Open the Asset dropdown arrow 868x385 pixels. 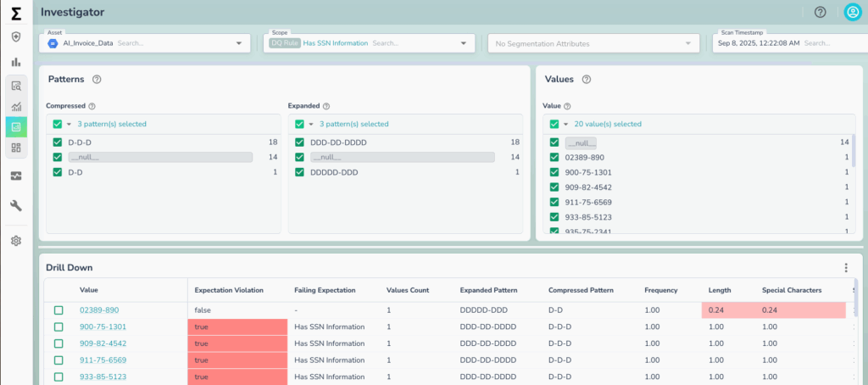click(x=240, y=43)
